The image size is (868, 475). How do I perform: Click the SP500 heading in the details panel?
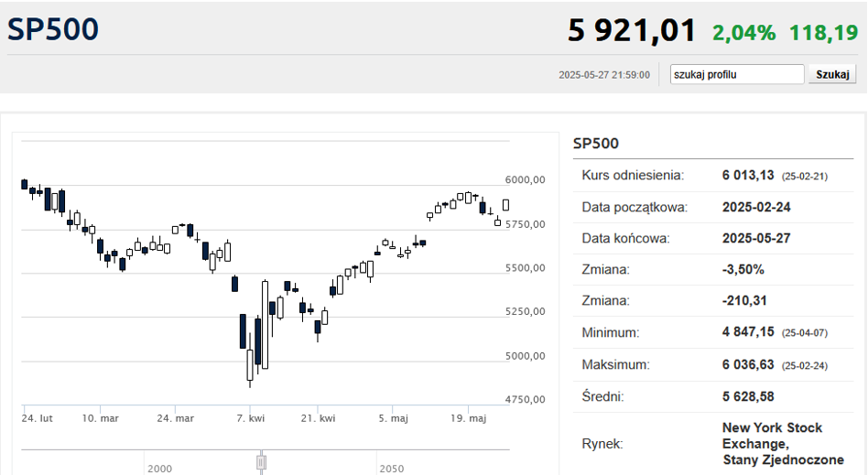tap(595, 143)
